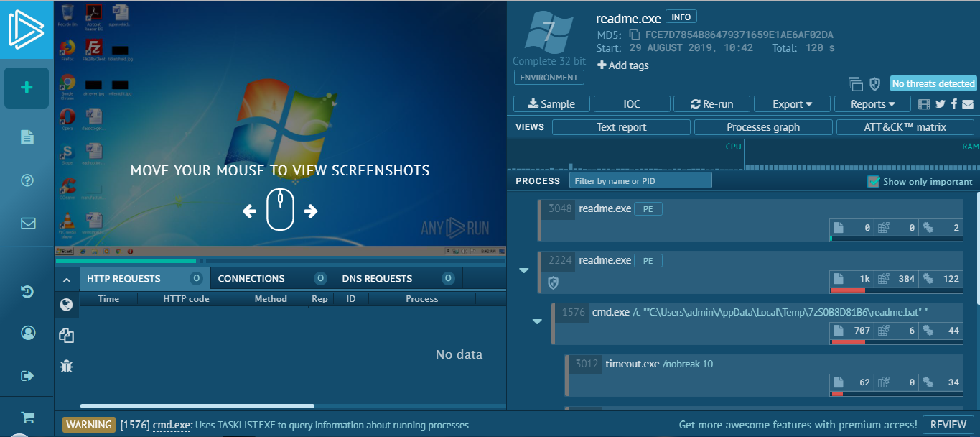Focus the Filter by name or PID field
980x437 pixels.
tap(640, 180)
